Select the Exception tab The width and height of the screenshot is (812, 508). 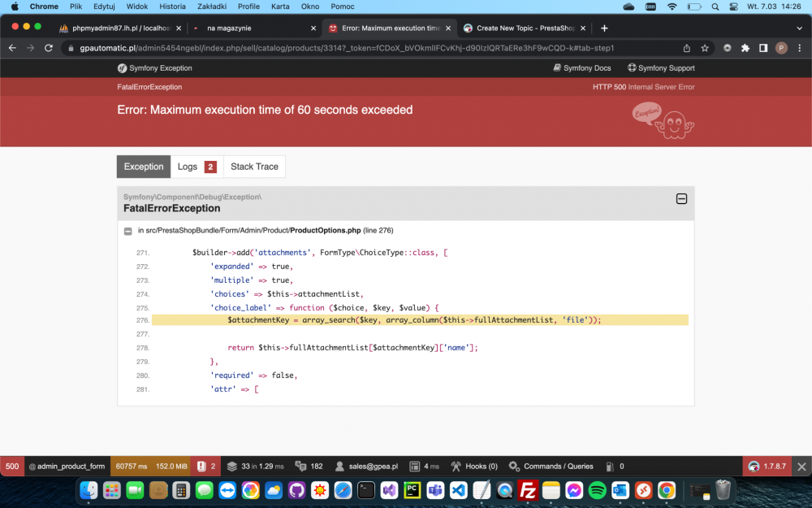[144, 167]
